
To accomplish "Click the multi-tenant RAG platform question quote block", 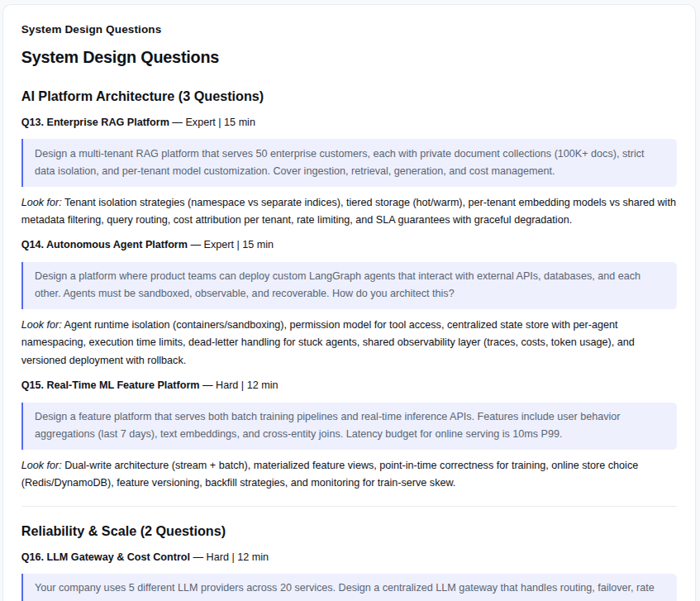I will click(x=349, y=163).
